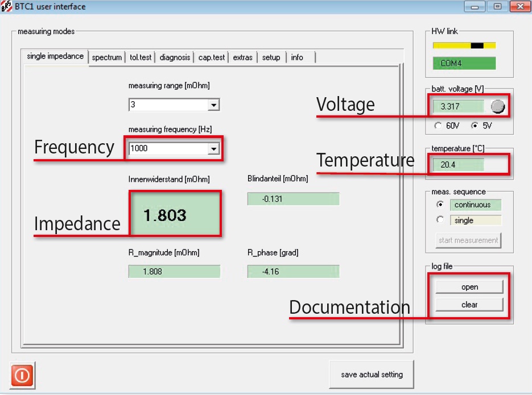Open the measuring range dropdown

click(x=213, y=105)
